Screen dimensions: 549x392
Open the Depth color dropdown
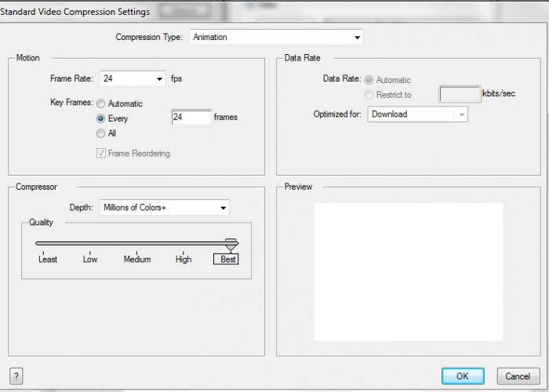pos(164,208)
